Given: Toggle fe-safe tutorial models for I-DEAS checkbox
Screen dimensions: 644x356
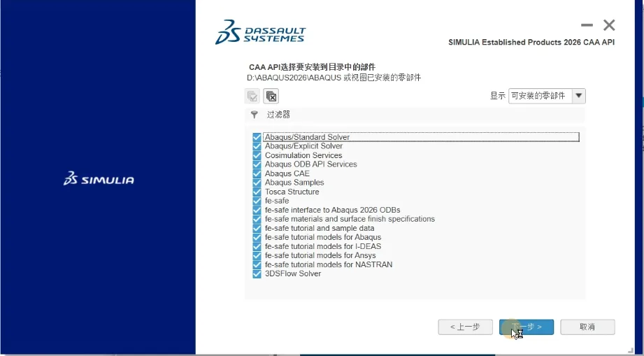Looking at the screenshot, I should [257, 246].
